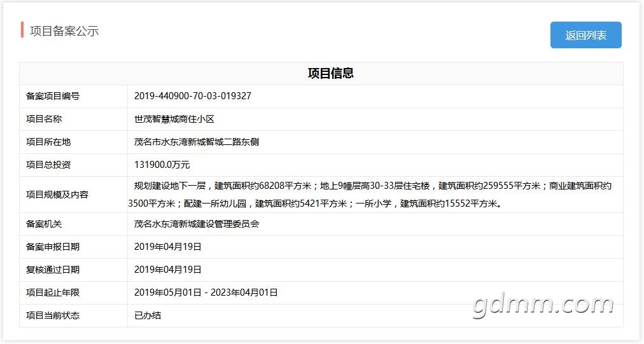
Task: Select date range 2019年05月01日 - 2023年04月01日
Action: (x=206, y=292)
